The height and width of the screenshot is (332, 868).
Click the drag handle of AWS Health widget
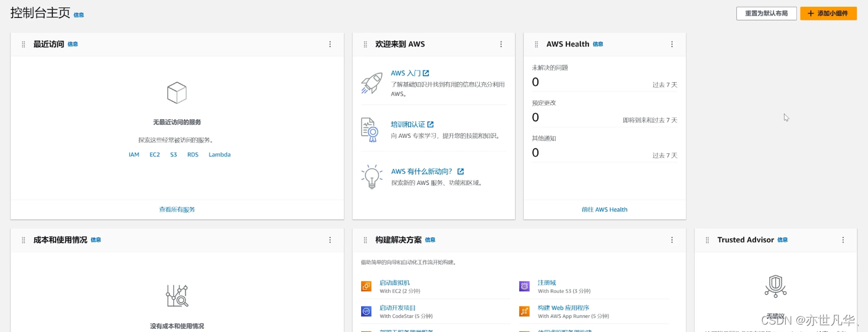pyautogui.click(x=537, y=45)
